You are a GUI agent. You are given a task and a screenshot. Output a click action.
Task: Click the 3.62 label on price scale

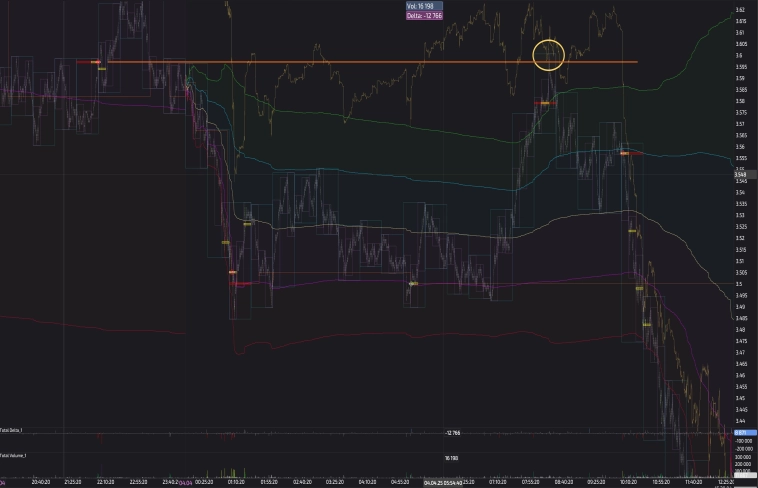(x=740, y=10)
